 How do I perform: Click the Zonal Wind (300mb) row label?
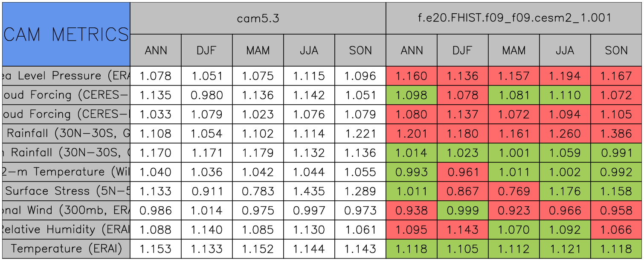pyautogui.click(x=66, y=211)
